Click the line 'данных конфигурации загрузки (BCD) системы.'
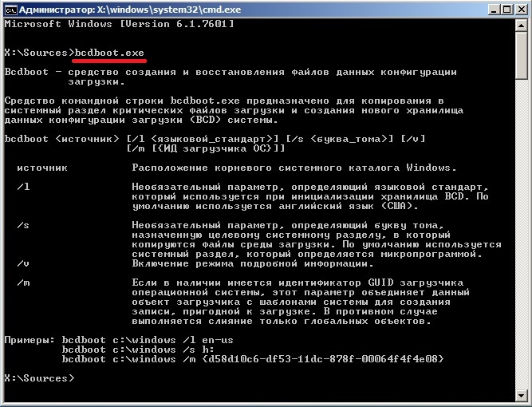Viewport: 532px width, 407px height. pyautogui.click(x=141, y=121)
